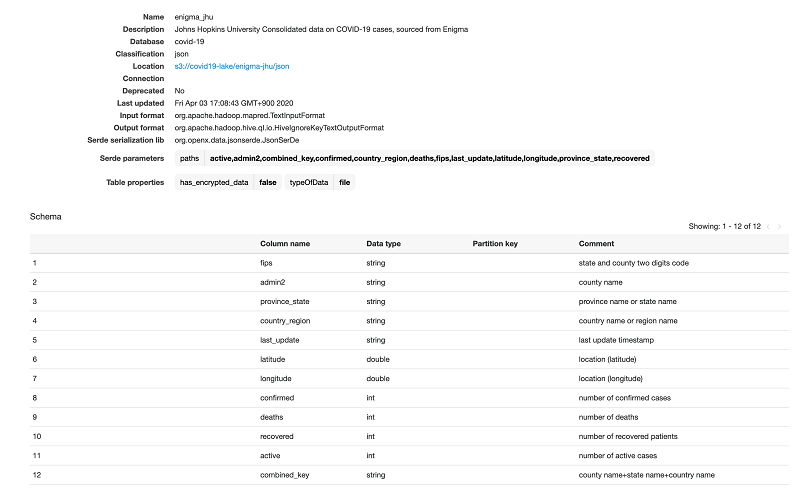800x493 pixels.
Task: Click comment 'last update timestamp'
Action: [616, 340]
